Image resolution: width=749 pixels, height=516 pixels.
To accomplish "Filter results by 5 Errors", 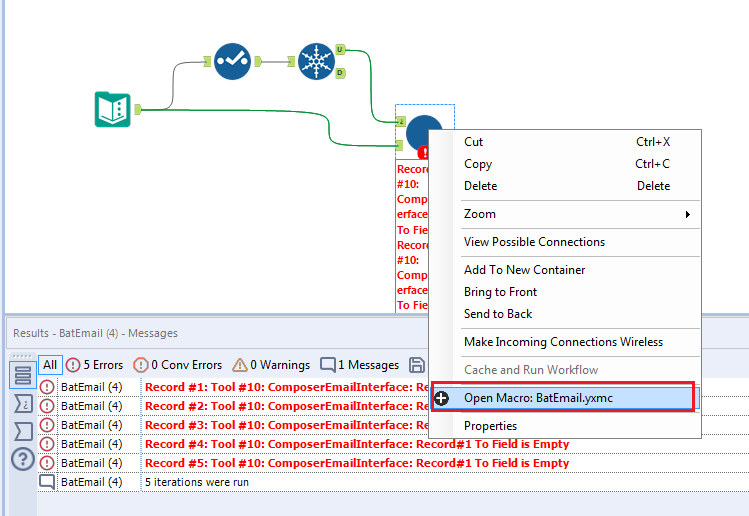I will coord(94,365).
